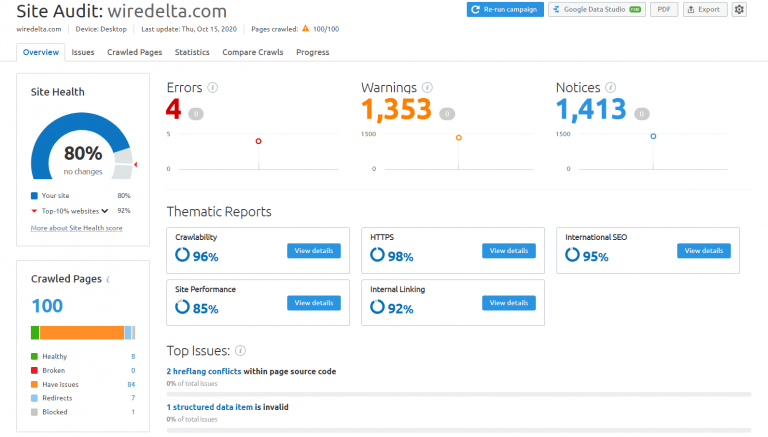Click the Internal Linking progress circle icon
Image resolution: width=768 pixels, height=437 pixels.
pos(377,307)
